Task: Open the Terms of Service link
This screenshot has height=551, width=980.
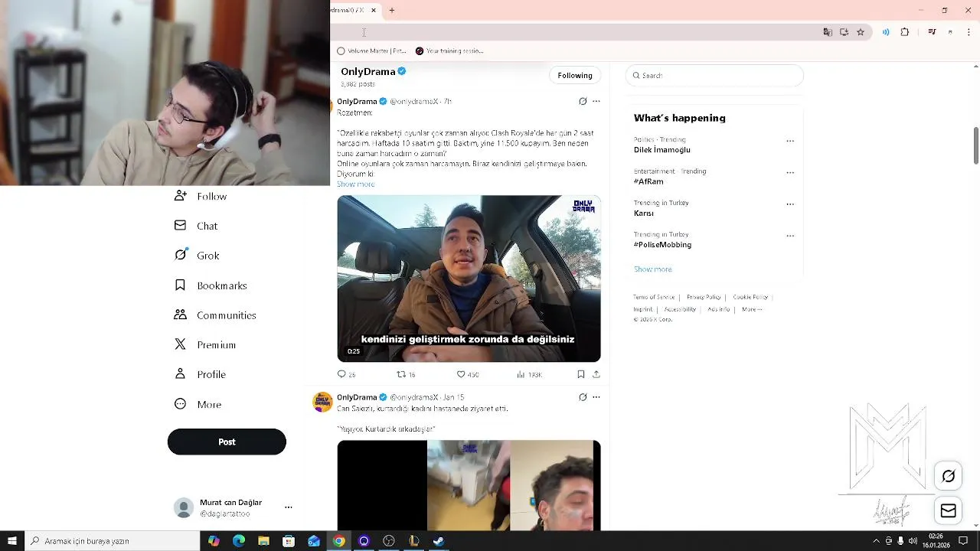Action: [x=654, y=297]
